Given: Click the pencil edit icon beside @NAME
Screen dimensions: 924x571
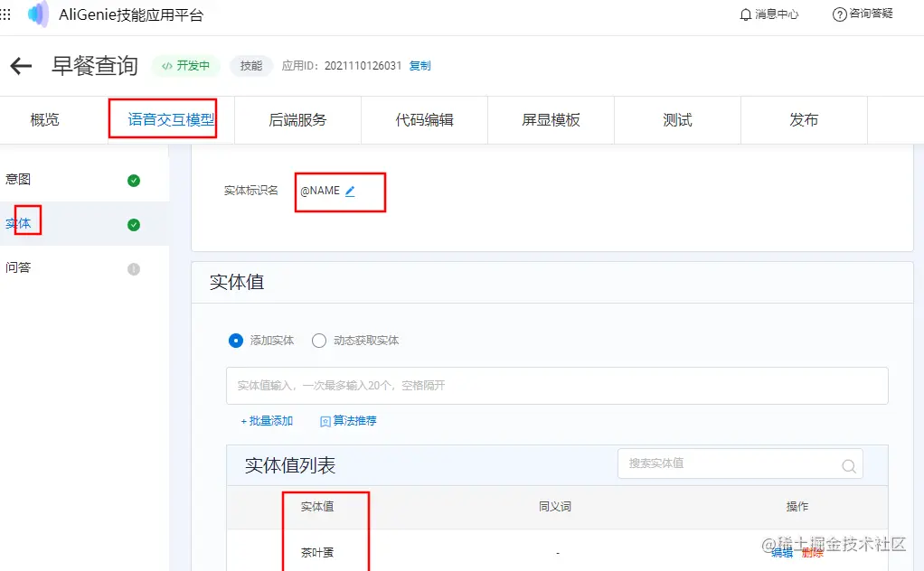Looking at the screenshot, I should [350, 191].
